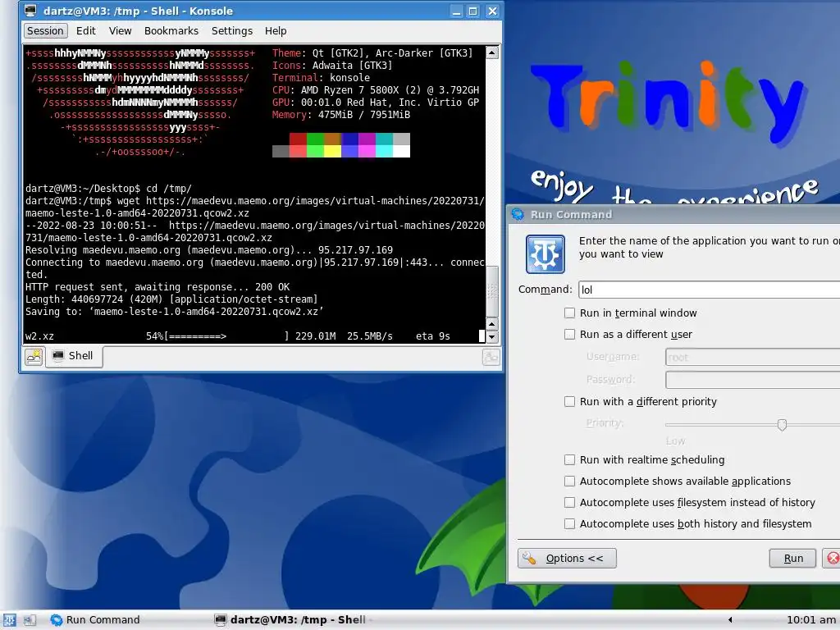Click the bright red swatch in terminal palette
This screenshot has width=840, height=630.
(x=298, y=151)
